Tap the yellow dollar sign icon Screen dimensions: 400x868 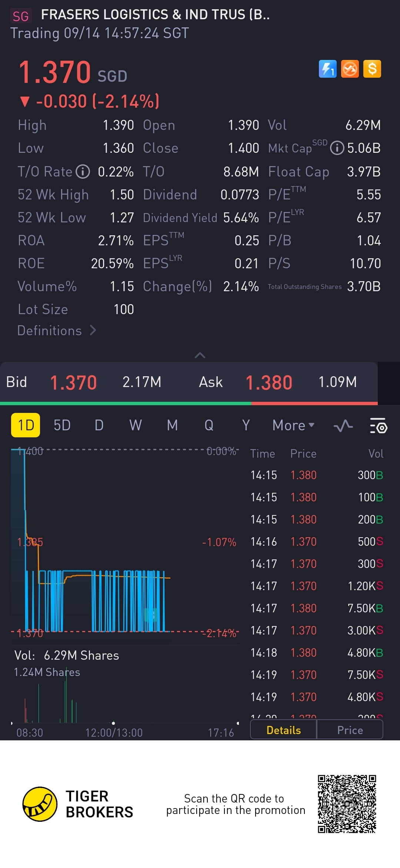(x=372, y=69)
